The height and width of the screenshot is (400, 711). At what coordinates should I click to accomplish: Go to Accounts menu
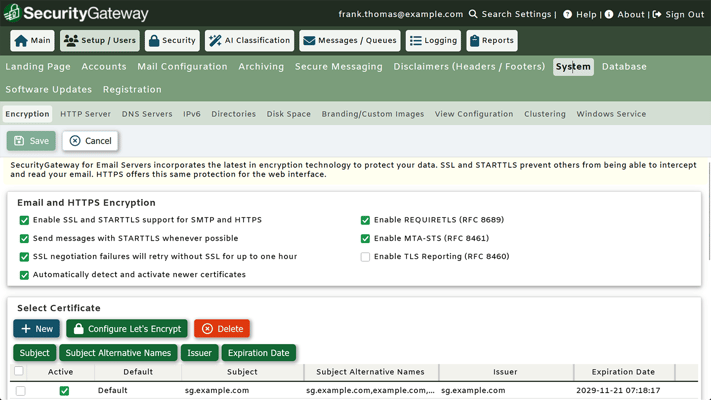[104, 67]
